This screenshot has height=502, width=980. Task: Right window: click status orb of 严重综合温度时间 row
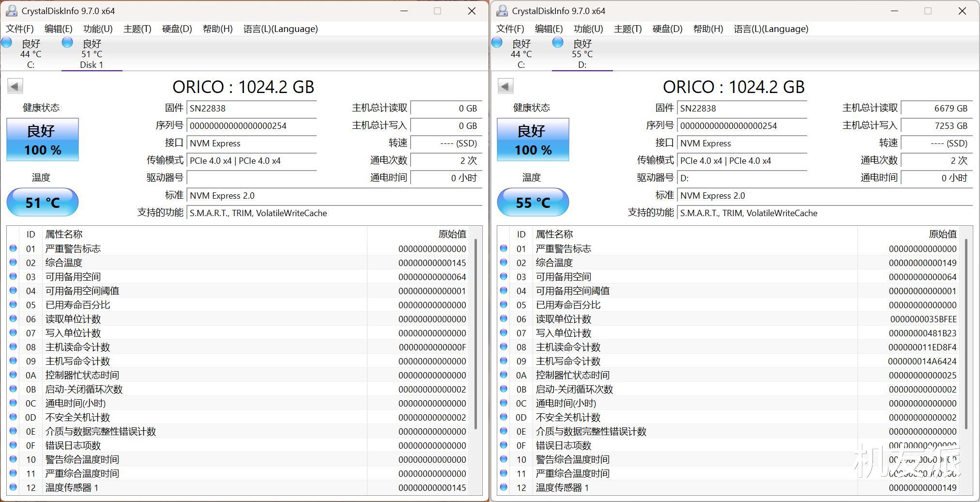[x=504, y=473]
